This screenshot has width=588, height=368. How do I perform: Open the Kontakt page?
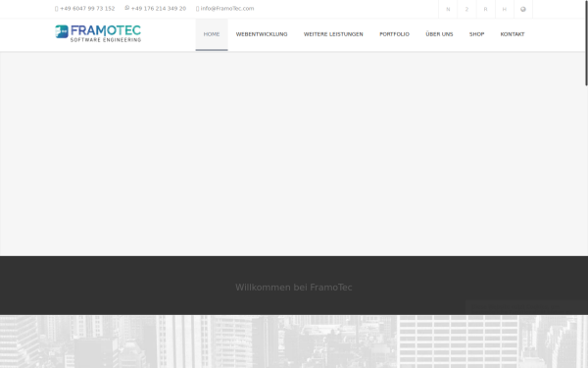(513, 34)
